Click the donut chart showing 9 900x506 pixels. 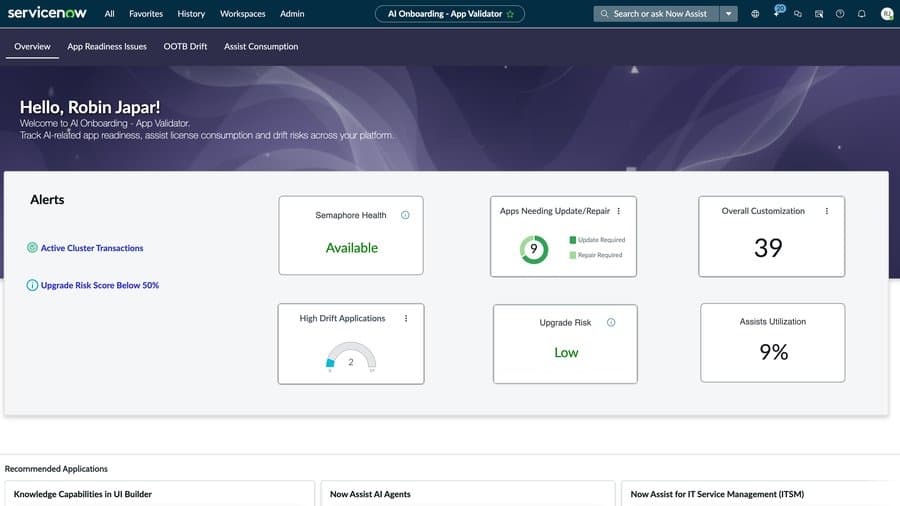[534, 249]
